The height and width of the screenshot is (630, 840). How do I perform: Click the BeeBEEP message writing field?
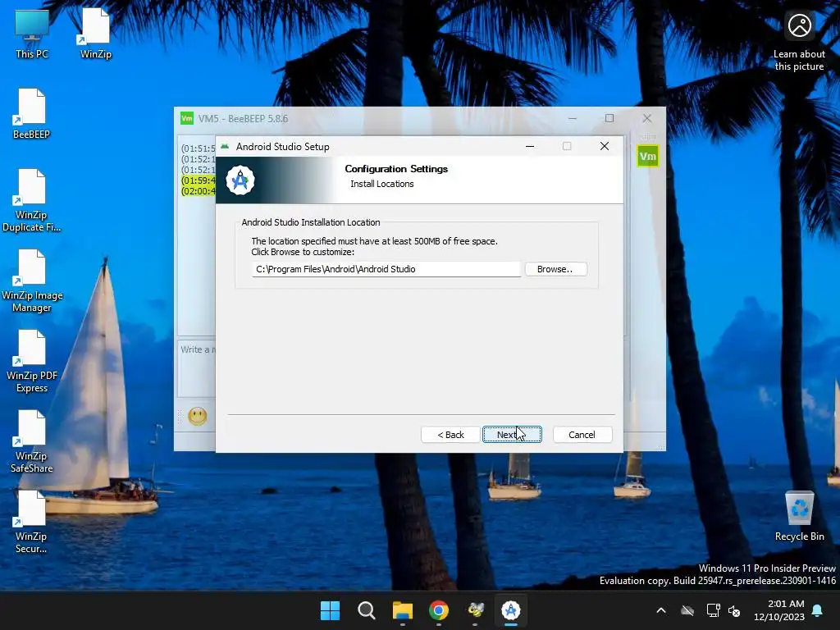[x=197, y=368]
